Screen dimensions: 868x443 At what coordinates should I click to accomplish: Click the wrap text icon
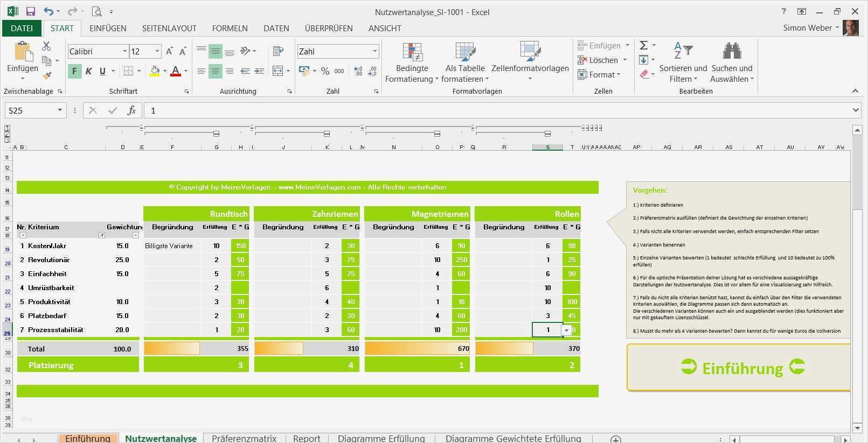pyautogui.click(x=278, y=51)
